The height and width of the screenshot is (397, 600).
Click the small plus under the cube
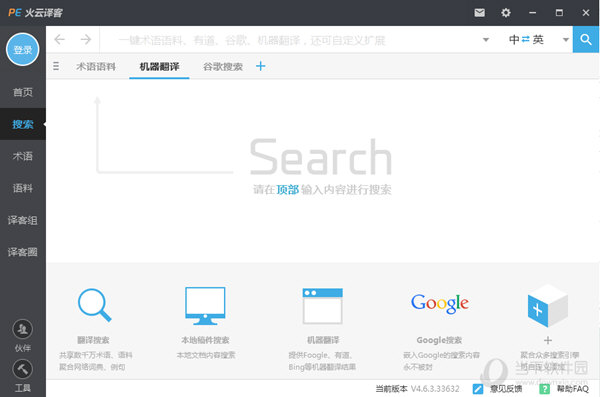point(548,340)
